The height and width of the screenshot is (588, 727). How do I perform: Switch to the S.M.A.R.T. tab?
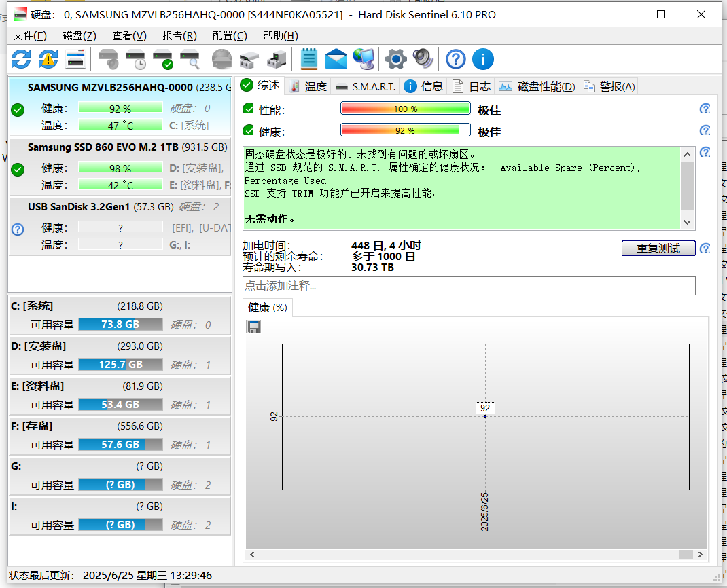366,87
